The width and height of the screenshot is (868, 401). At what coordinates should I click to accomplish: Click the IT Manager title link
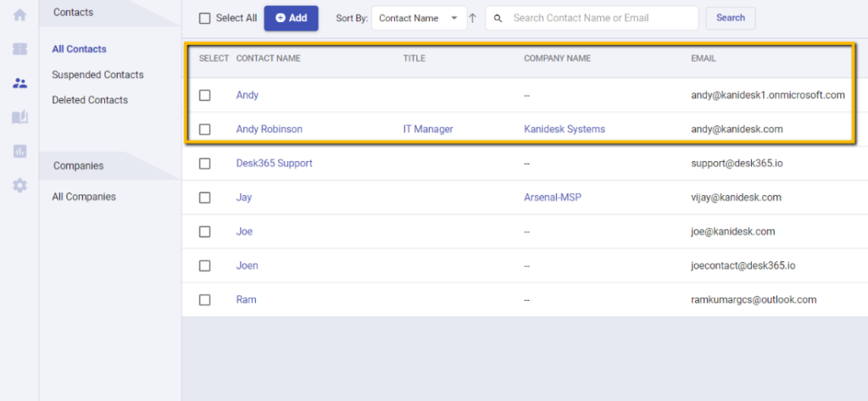point(428,129)
